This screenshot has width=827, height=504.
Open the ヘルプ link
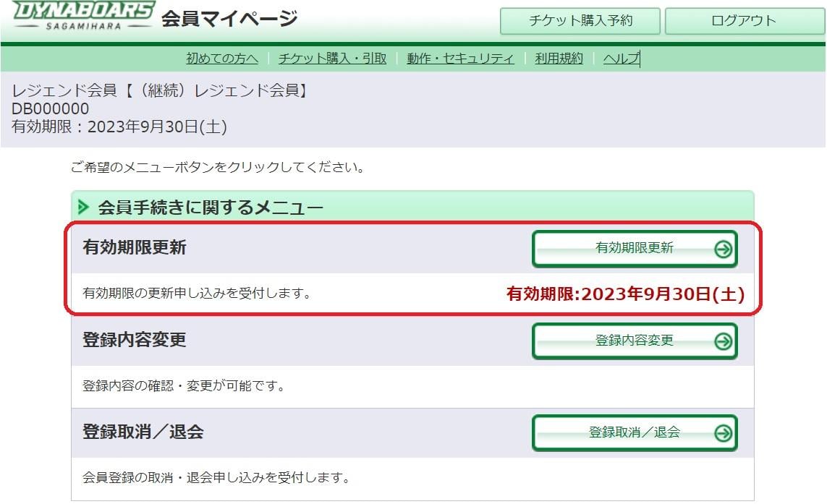(621, 59)
